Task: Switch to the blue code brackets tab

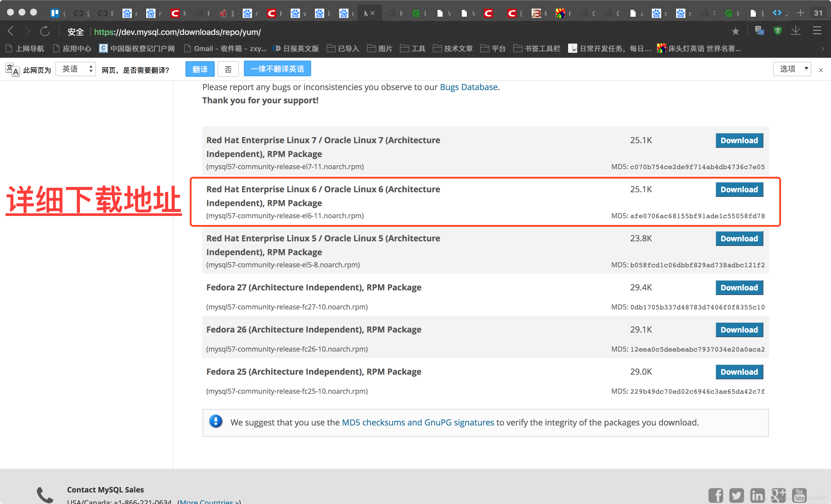Action: point(777,13)
